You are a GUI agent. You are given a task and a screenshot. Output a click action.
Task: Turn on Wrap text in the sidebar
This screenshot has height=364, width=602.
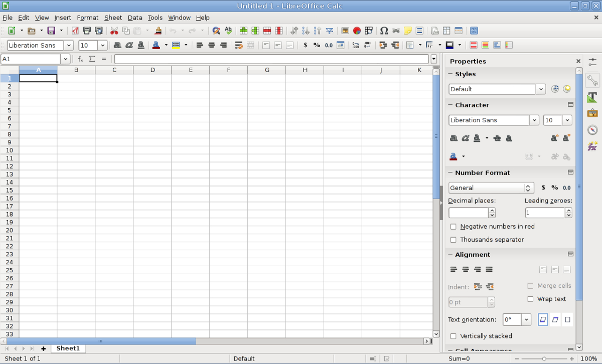click(x=530, y=299)
